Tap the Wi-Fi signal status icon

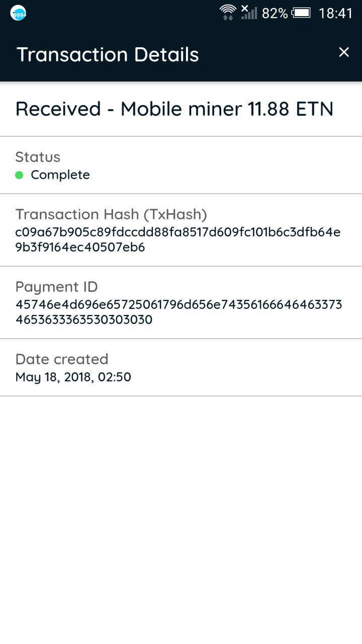coord(228,12)
